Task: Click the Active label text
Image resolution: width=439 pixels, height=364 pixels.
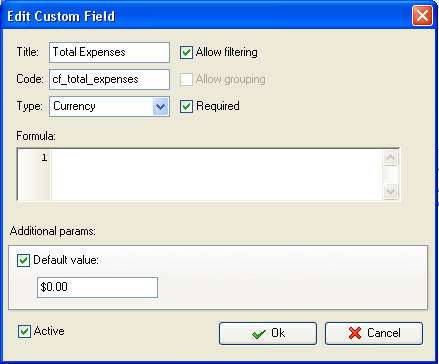Action: (49, 331)
